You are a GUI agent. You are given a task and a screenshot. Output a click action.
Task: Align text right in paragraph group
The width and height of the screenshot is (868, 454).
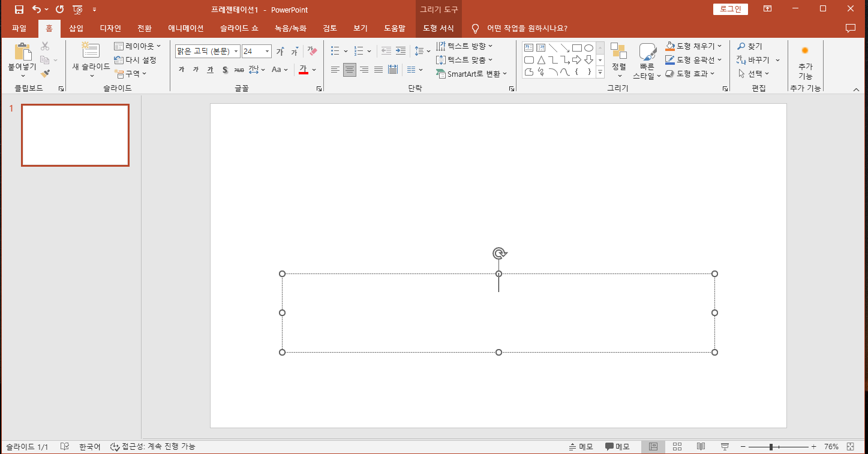(x=364, y=70)
